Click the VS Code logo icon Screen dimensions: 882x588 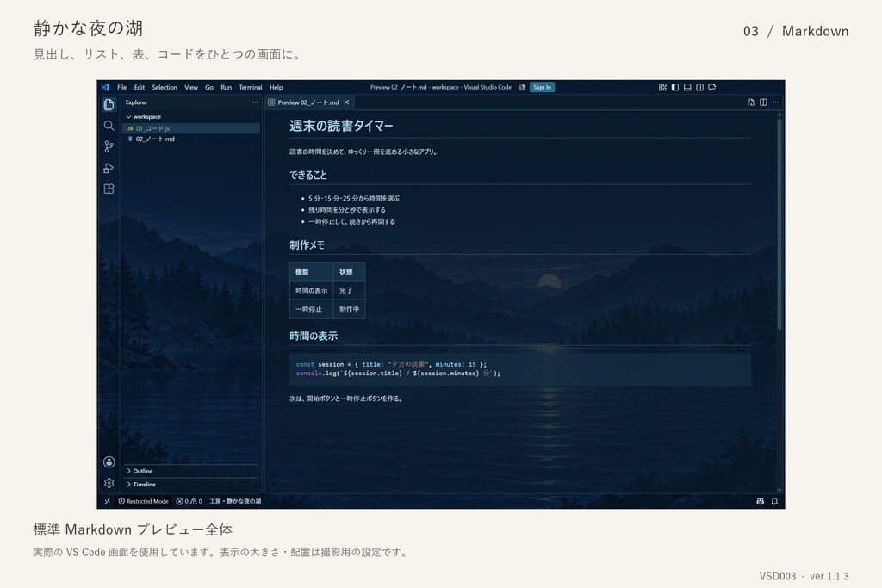(x=106, y=87)
